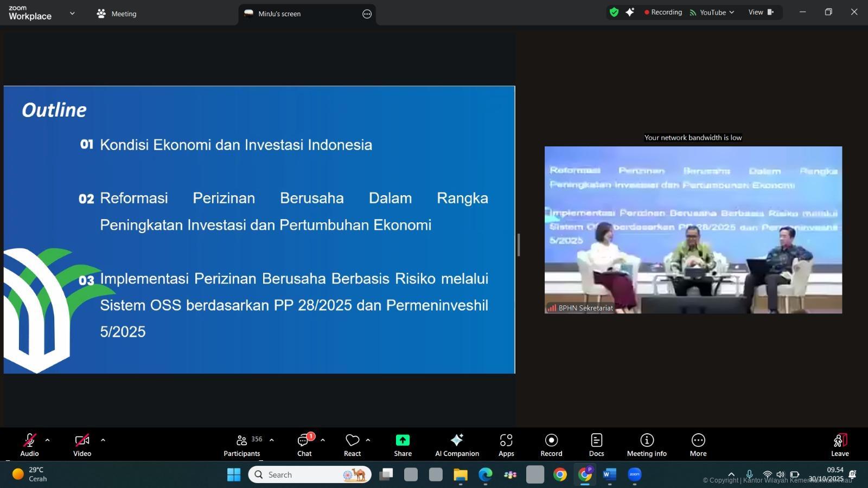Image resolution: width=868 pixels, height=488 pixels.
Task: Open the Chat panel
Action: coord(304,445)
